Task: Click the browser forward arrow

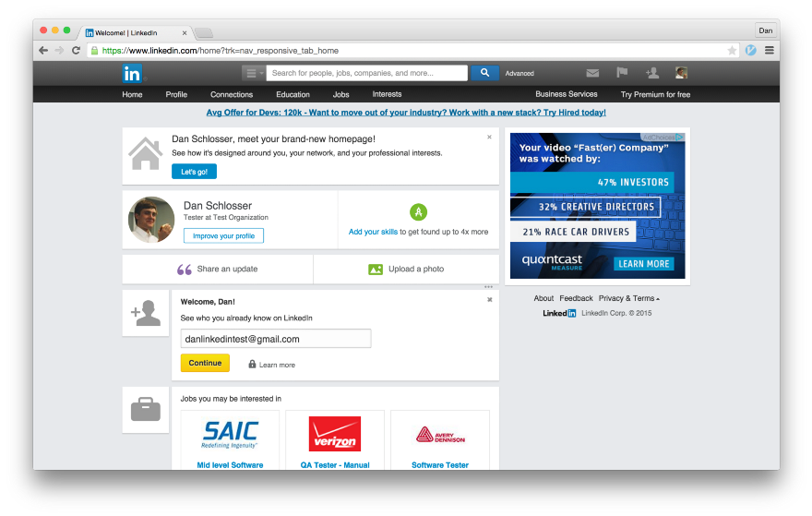Action: [60, 50]
